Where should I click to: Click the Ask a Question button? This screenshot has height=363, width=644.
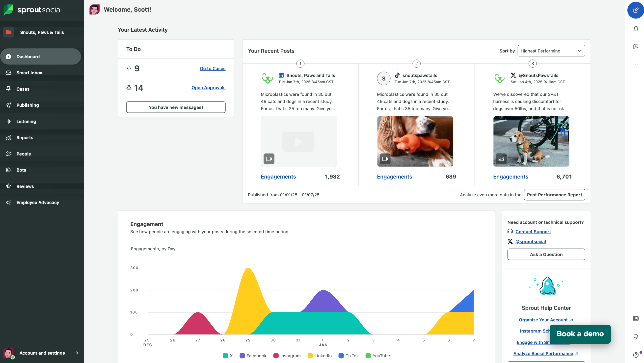pyautogui.click(x=546, y=254)
